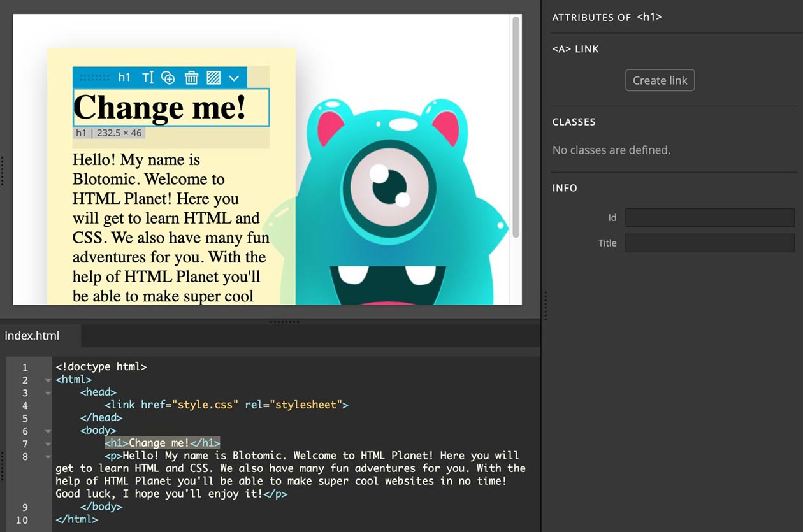Collapse the body tag fold arrow on line 6

click(48, 431)
